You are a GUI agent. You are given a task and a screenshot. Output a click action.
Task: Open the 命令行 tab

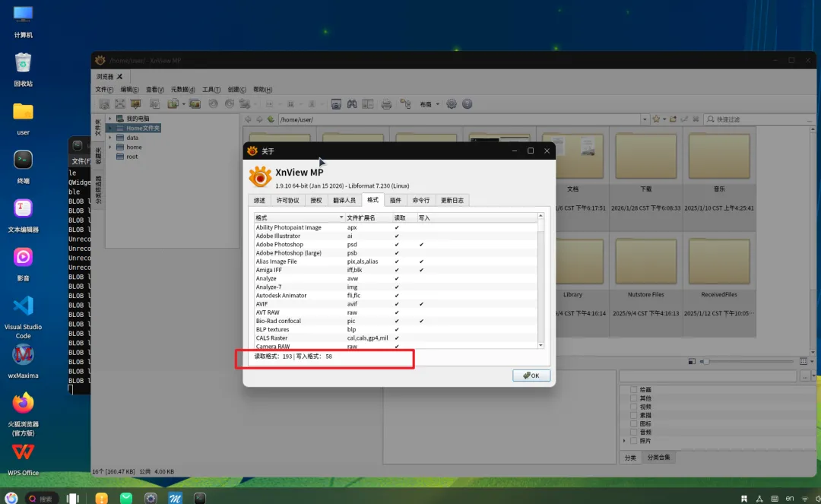[x=420, y=201]
